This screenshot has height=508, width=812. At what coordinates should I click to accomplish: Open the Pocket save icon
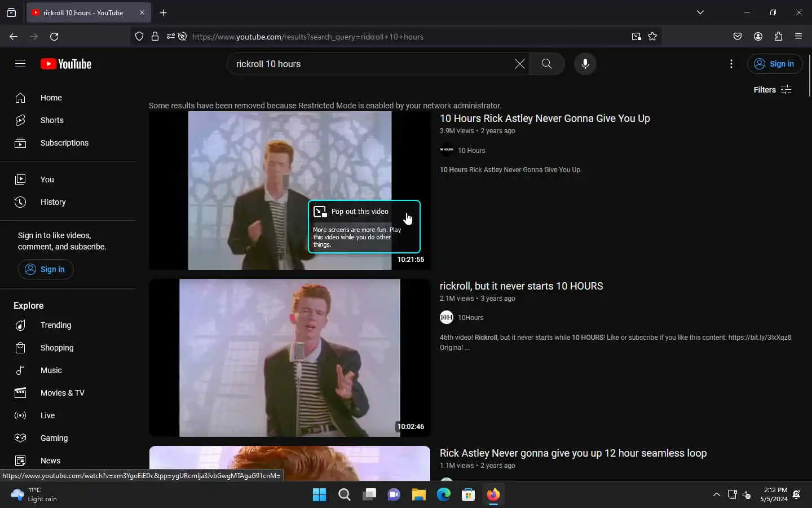click(x=738, y=37)
